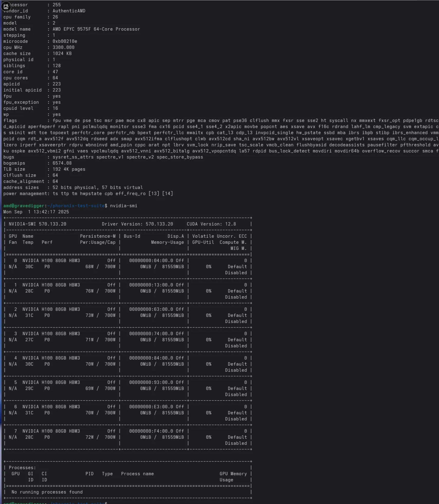The height and width of the screenshot is (504, 439).
Task: Click the core id value '47'
Action: point(55,72)
